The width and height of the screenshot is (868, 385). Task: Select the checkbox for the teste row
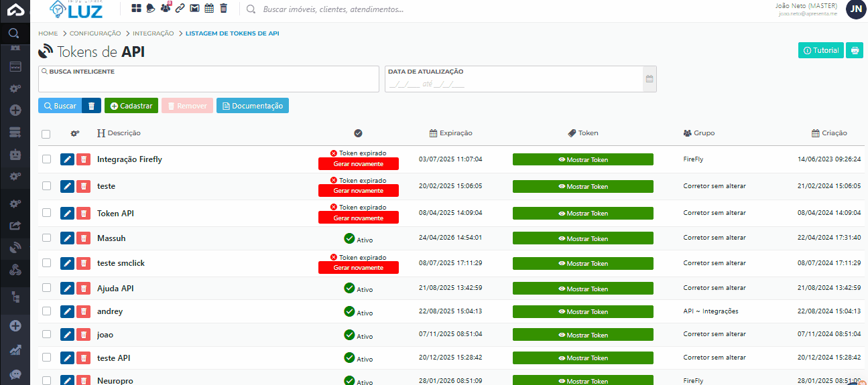click(x=46, y=186)
